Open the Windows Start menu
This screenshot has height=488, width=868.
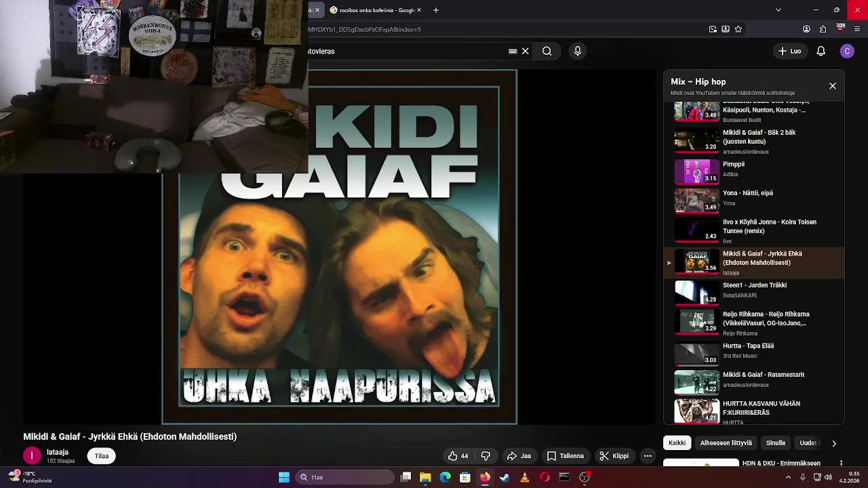click(x=284, y=477)
